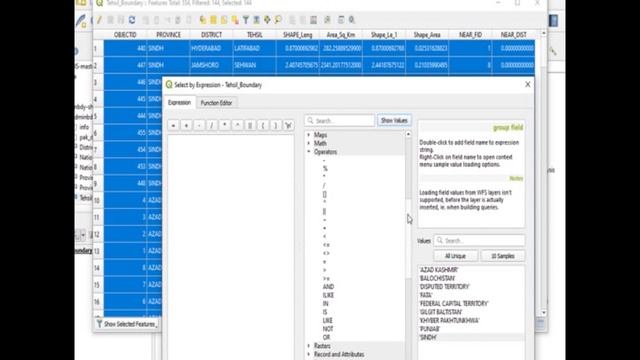Select the OR operator in the list

tap(326, 338)
